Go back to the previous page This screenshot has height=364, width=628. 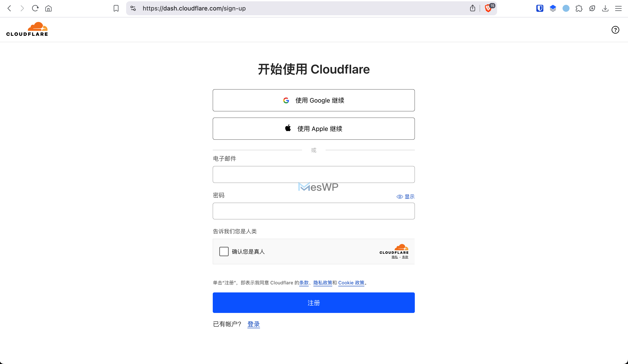[9, 9]
